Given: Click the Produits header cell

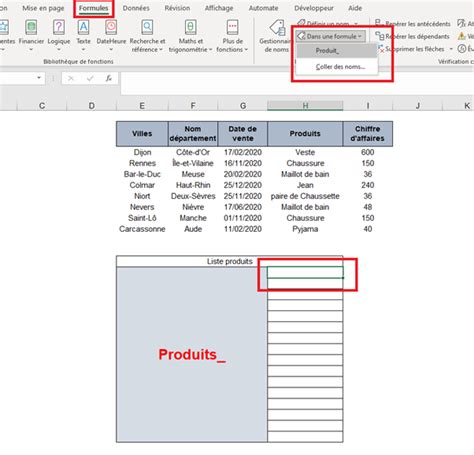Looking at the screenshot, I should 305,134.
